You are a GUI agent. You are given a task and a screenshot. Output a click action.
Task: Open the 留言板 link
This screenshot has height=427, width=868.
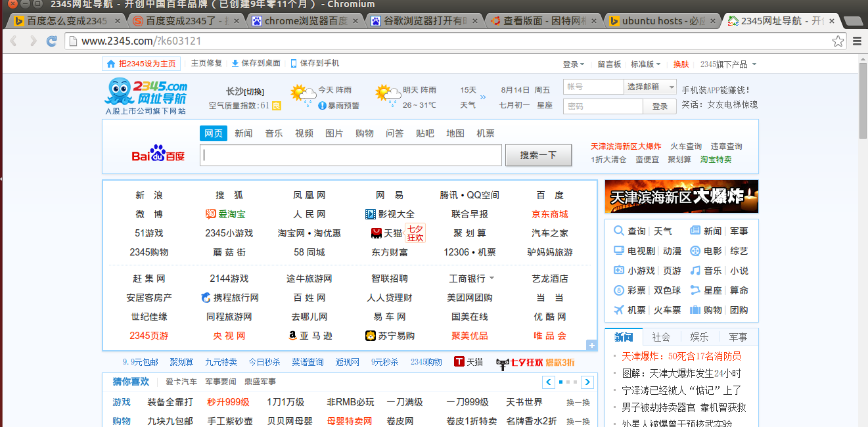609,64
